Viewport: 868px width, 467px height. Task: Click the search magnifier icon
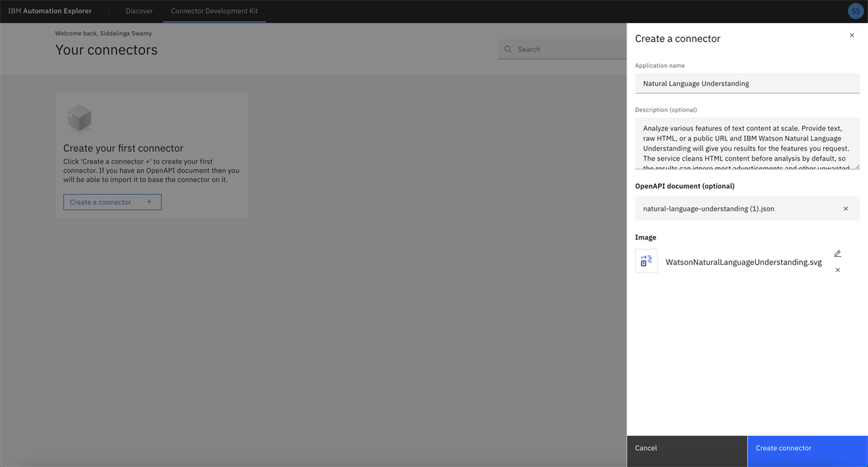[508, 49]
